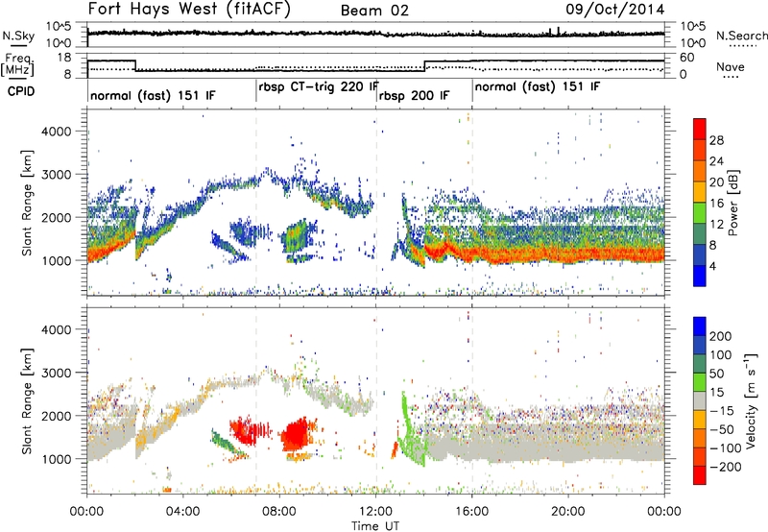Image resolution: width=768 pixels, height=532 pixels.
Task: Click the '200' tick on Velocity colorbar
Action: click(x=721, y=336)
